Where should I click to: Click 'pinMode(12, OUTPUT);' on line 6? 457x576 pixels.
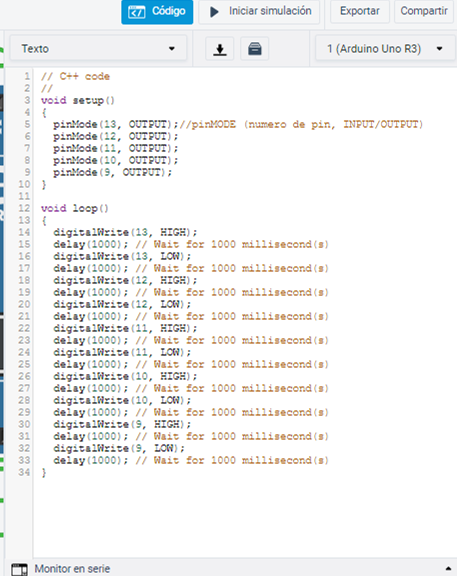(116, 137)
